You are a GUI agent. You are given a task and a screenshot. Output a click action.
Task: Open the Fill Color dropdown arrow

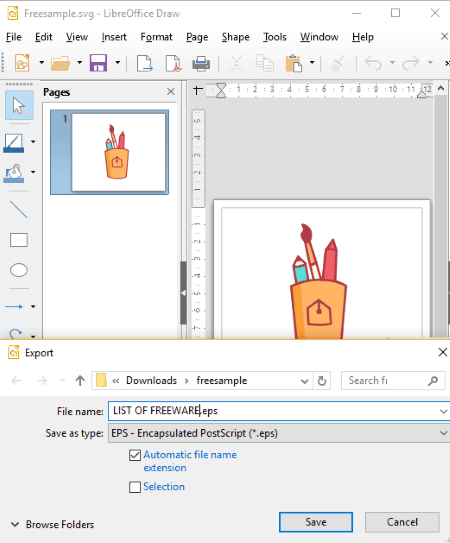33,172
